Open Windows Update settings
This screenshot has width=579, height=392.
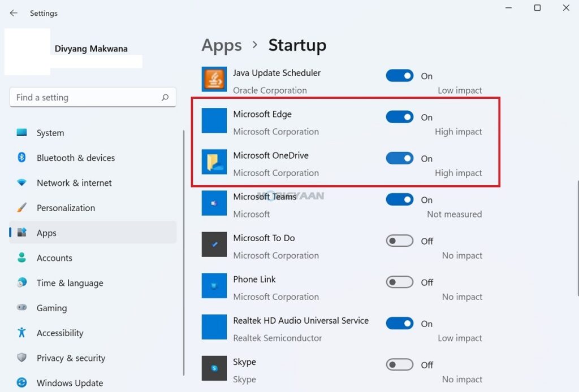tap(93, 383)
